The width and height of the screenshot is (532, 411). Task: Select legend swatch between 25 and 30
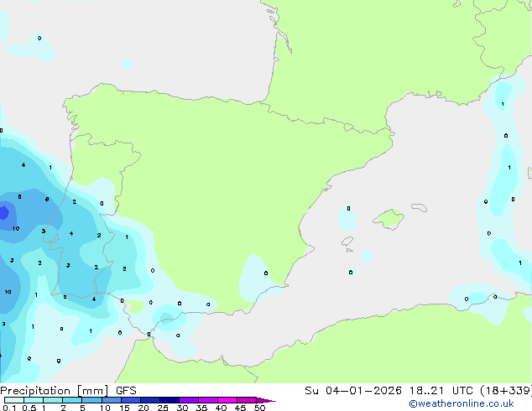(170, 400)
